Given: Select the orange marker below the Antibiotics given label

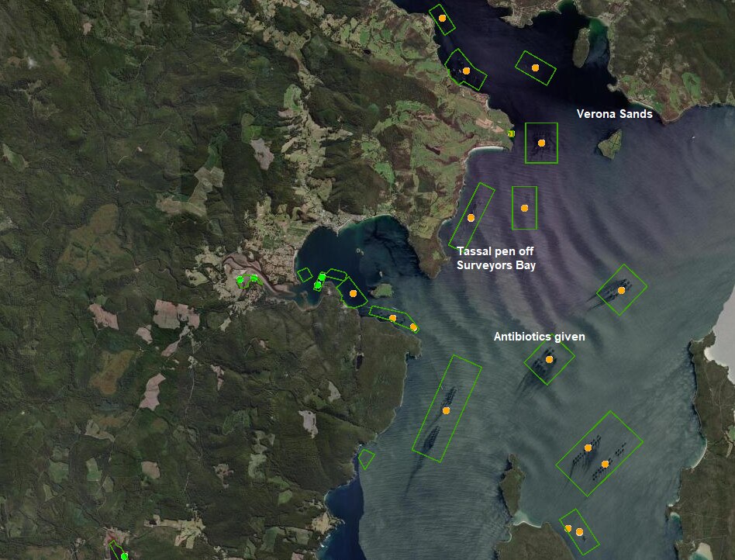Looking at the screenshot, I should 549,359.
